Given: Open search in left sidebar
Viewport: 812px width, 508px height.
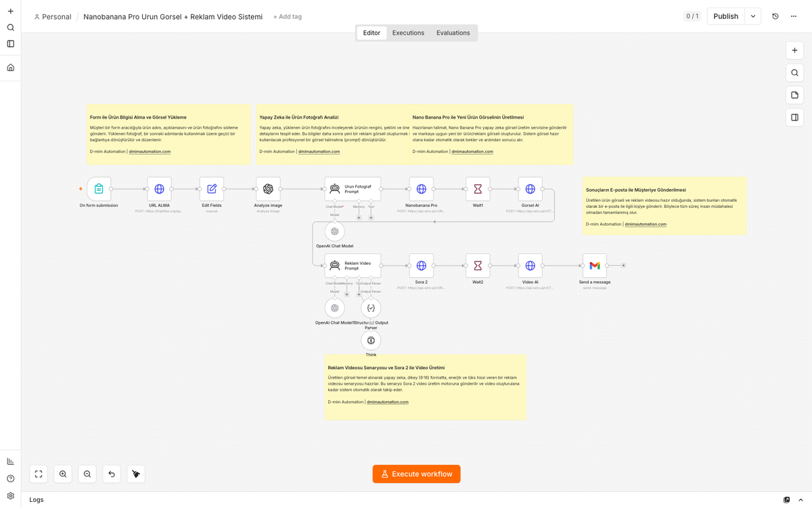Looking at the screenshot, I should (10, 27).
